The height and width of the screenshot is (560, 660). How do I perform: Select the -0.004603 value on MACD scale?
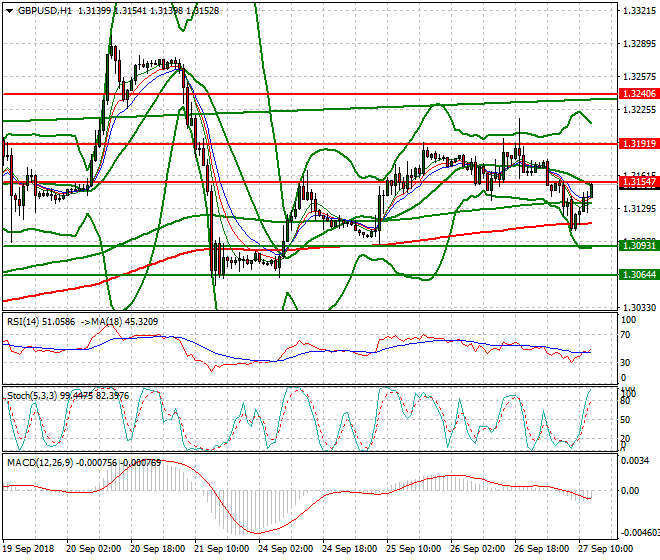pos(641,533)
